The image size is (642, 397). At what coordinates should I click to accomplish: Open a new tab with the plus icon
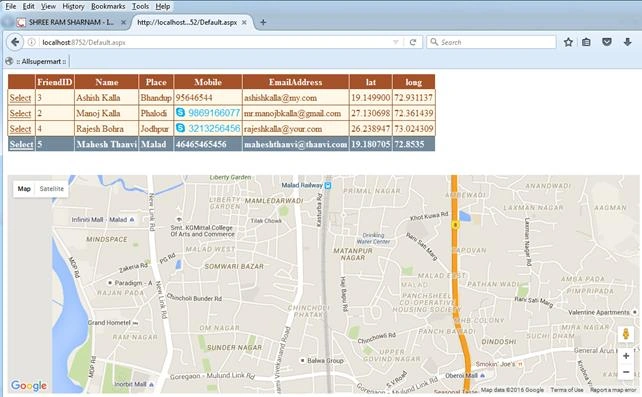pyautogui.click(x=263, y=23)
